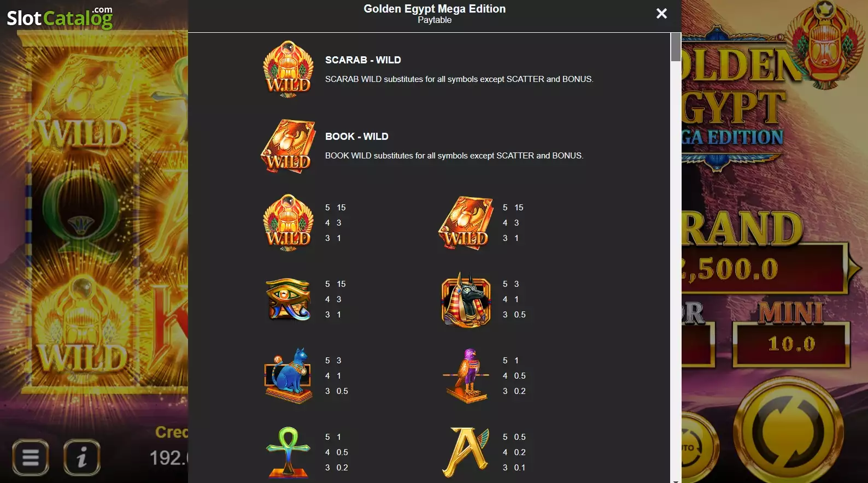Click the MINI jackpot 10.0 panel

(x=791, y=344)
